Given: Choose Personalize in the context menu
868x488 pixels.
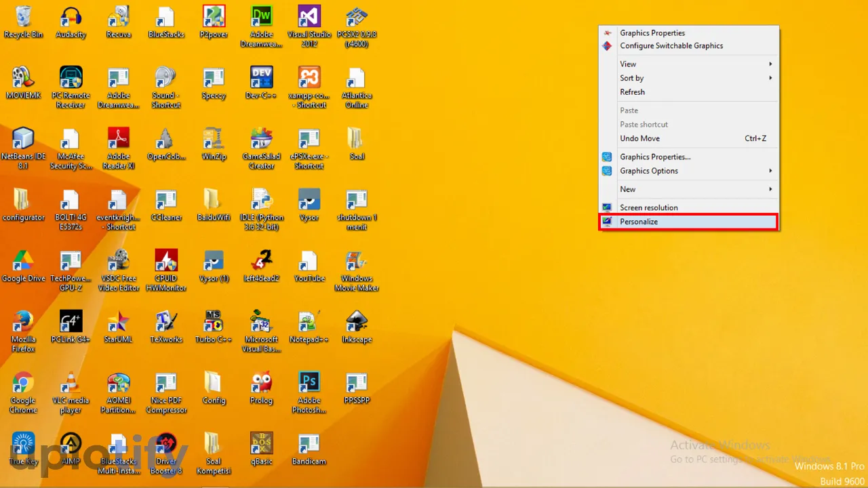Looking at the screenshot, I should click(x=688, y=222).
